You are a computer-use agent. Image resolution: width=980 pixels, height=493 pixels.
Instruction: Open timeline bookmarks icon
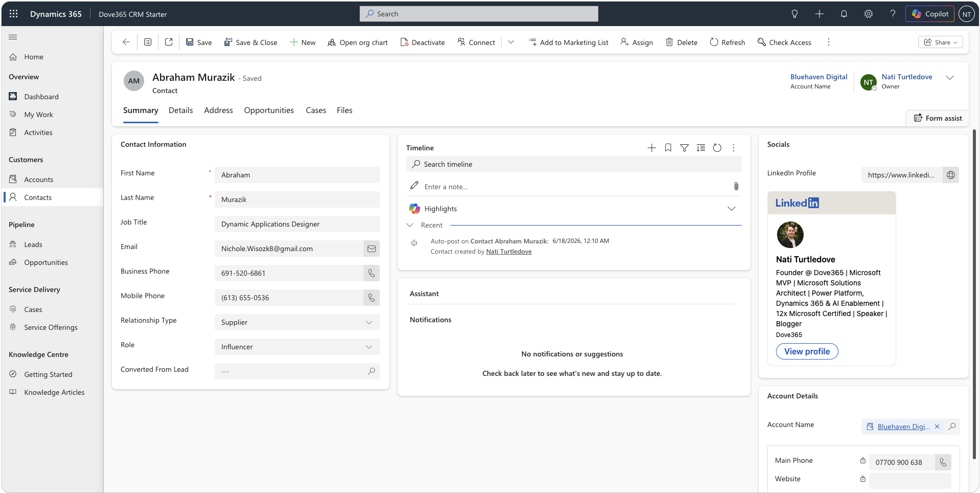[x=668, y=148]
